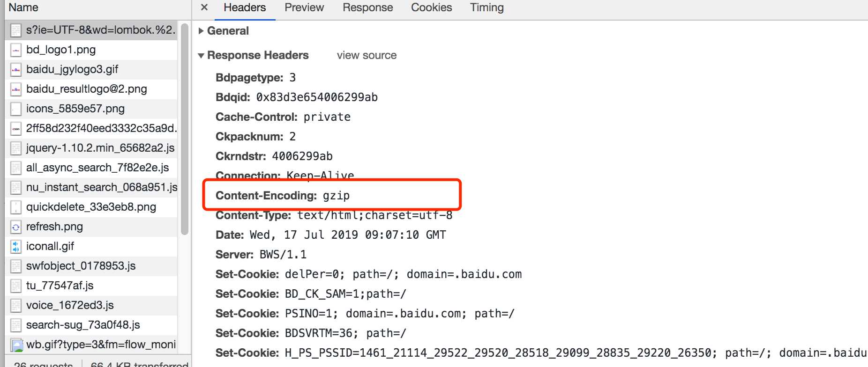Click the request list vertical scrollbar
This screenshot has height=367, width=868.
point(185,129)
